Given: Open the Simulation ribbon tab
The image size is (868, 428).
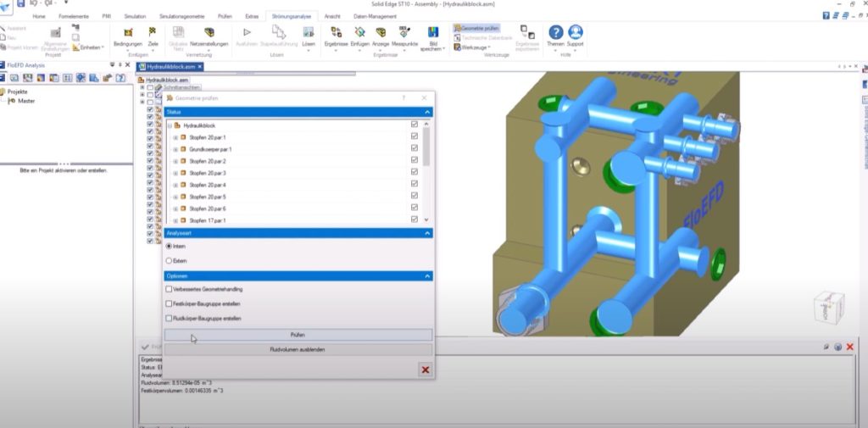Looking at the screenshot, I should [x=135, y=17].
